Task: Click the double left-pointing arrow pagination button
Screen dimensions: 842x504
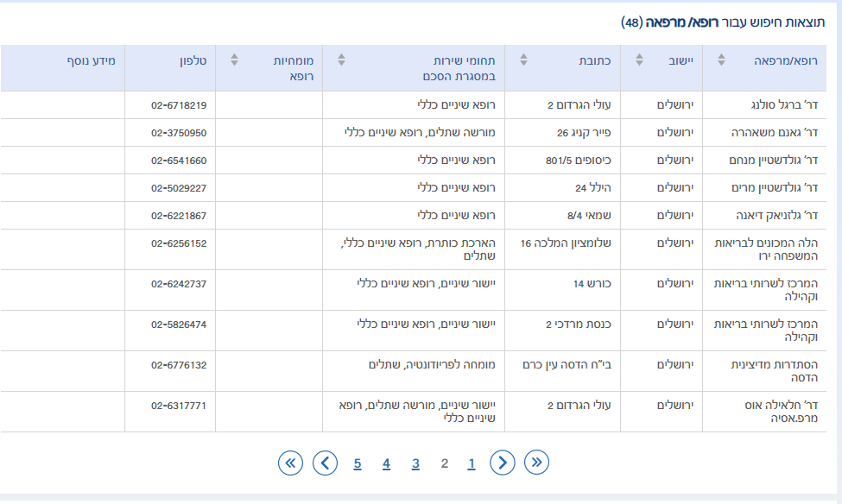Action: point(291,463)
